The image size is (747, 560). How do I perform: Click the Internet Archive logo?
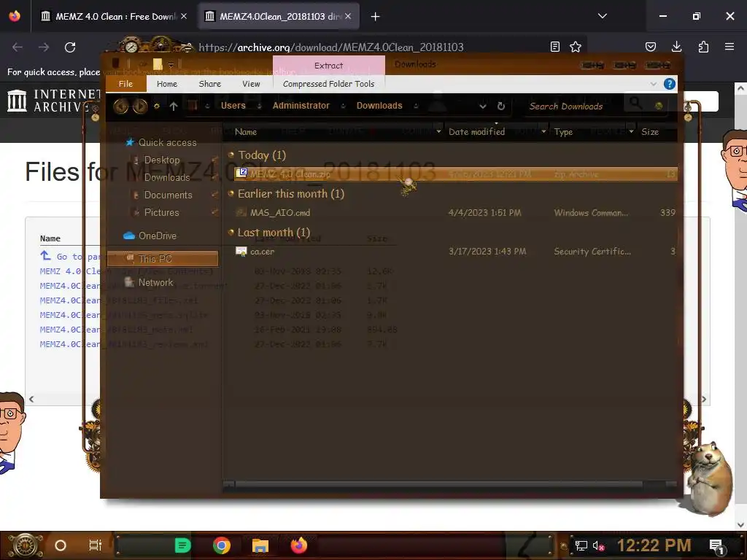(53, 101)
